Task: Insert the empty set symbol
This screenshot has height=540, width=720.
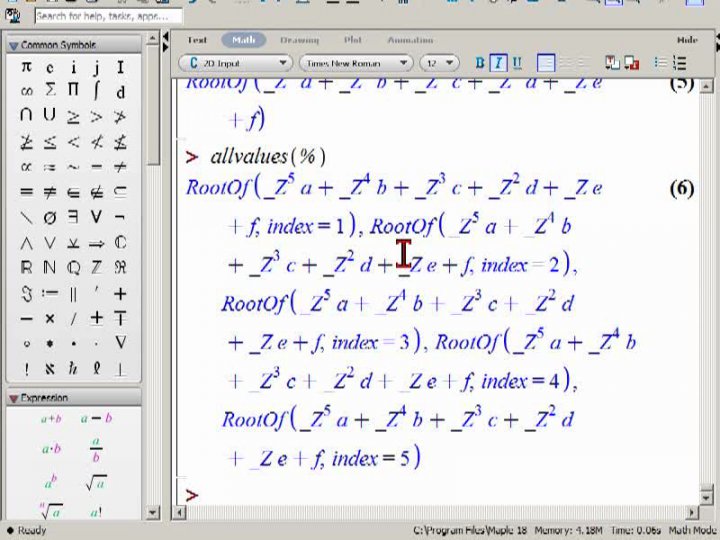Action: coord(50,217)
